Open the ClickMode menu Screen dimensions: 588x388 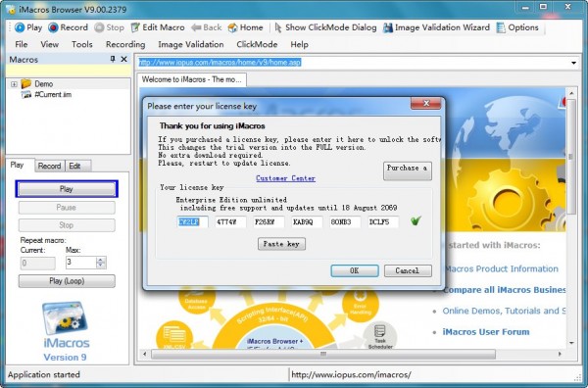pos(257,44)
